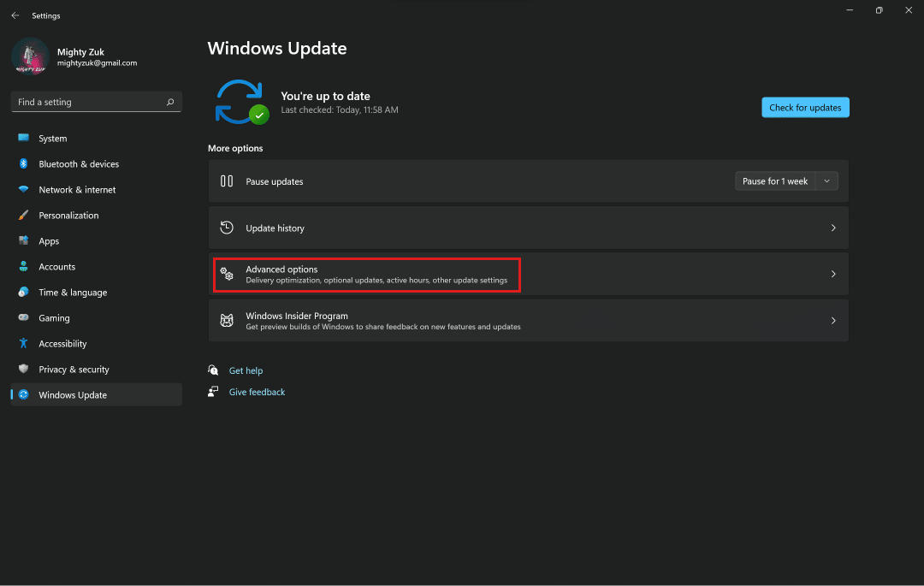Expand Advanced options using its chevron
This screenshot has height=586, width=924.
[x=833, y=274]
